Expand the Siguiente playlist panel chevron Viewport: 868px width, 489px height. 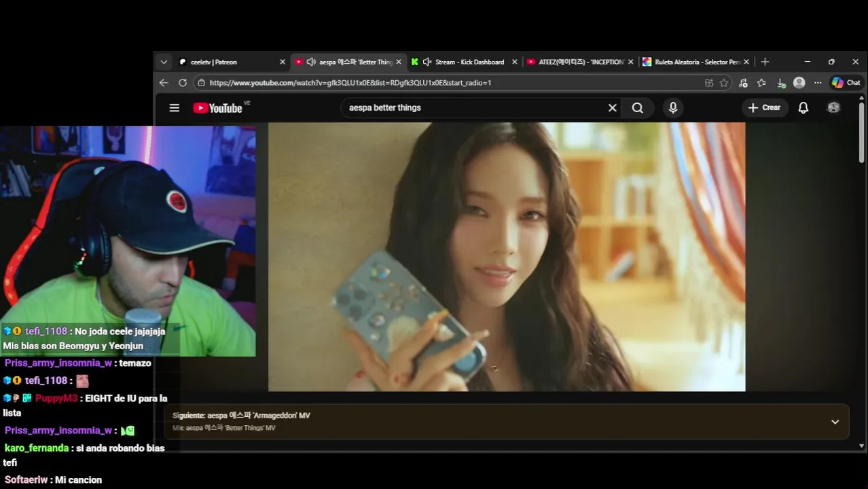[835, 422]
